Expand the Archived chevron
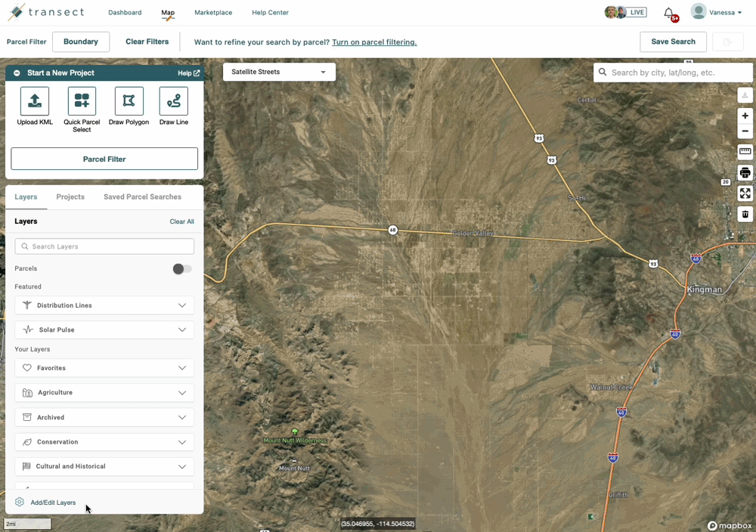Screen dimensions: 756x532 [x=182, y=417]
